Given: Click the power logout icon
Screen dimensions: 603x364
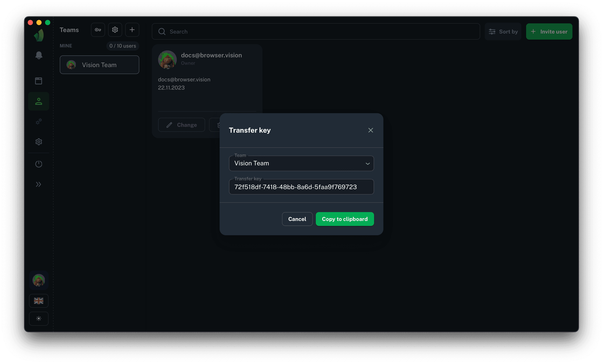Looking at the screenshot, I should [x=39, y=164].
